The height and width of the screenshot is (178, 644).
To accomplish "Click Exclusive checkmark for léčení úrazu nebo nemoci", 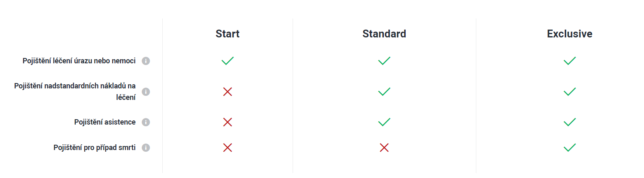I will click(x=570, y=61).
